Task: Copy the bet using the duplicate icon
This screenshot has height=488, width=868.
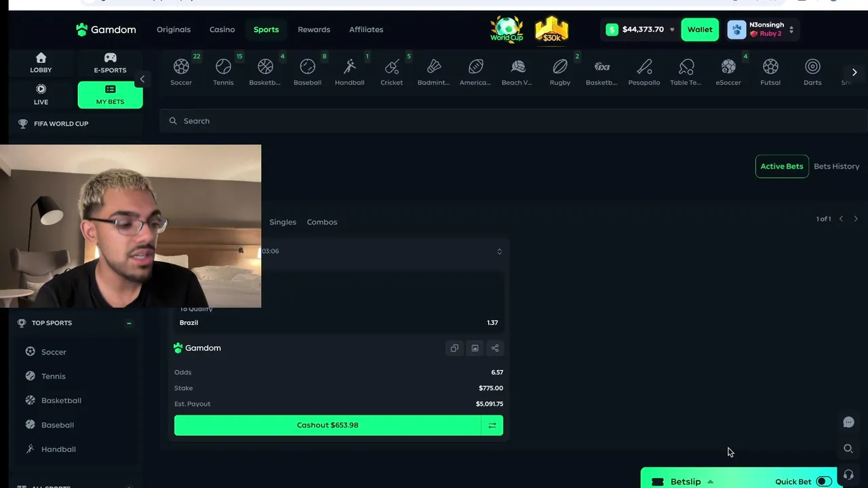Action: click(454, 348)
